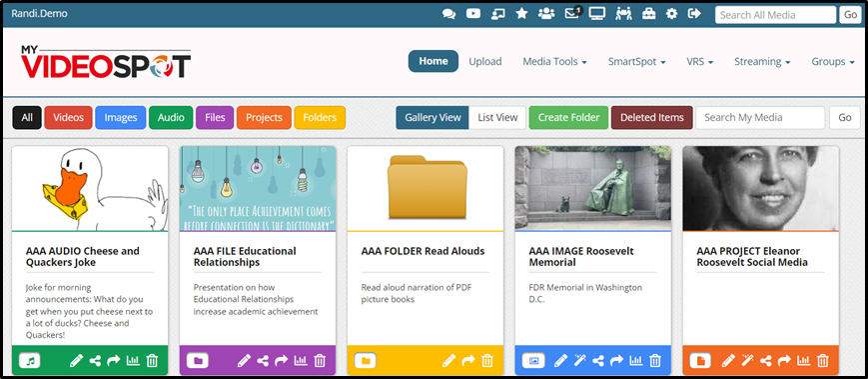
Task: Click the My VideoSpot logo
Action: (106, 62)
